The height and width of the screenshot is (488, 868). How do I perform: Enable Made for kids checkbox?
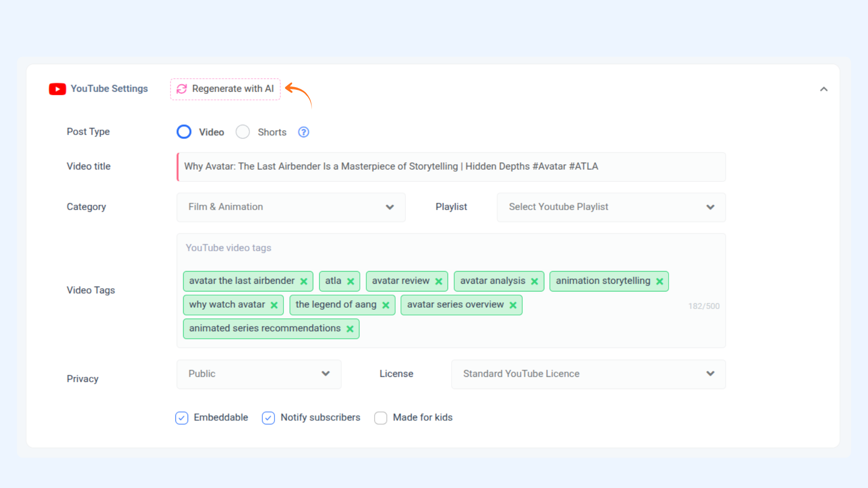click(381, 418)
